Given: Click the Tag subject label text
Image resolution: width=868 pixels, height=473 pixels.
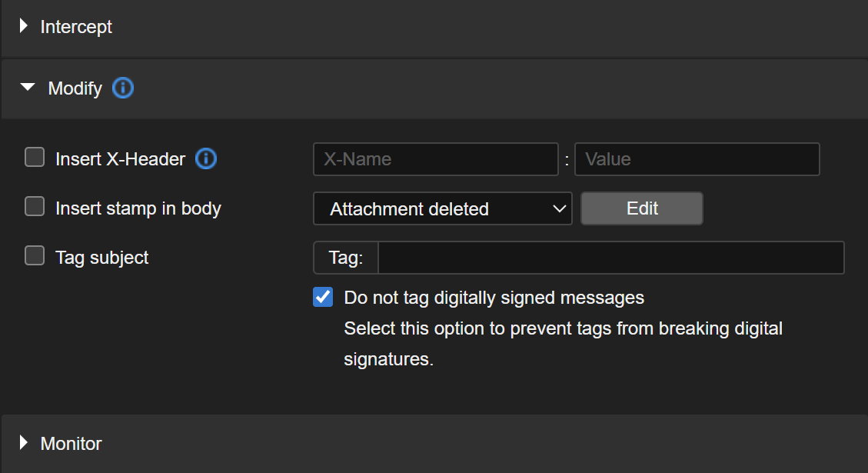Looking at the screenshot, I should pos(102,258).
